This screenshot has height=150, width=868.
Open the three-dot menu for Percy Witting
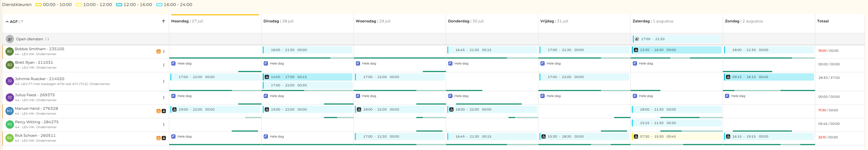pyautogui.click(x=164, y=124)
